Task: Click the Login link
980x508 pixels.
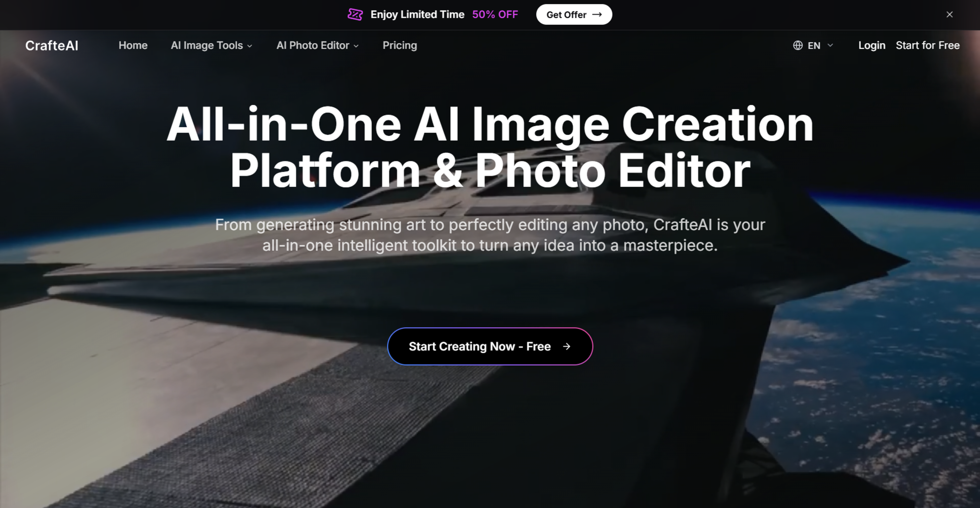Action: [x=872, y=45]
